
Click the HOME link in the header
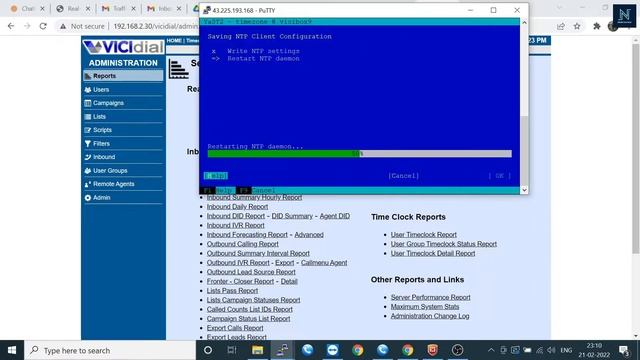coord(174,40)
